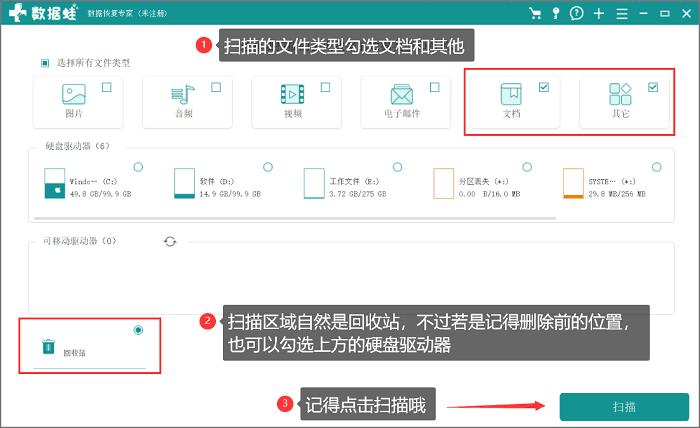
Task: Click the 29.8 MB/256 MB size text
Action: [x=617, y=194]
